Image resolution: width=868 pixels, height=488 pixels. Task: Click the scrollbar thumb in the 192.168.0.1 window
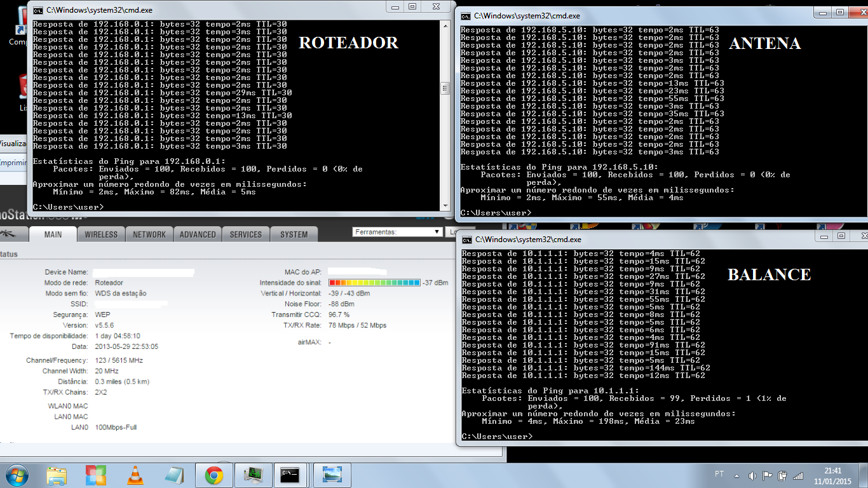click(x=445, y=88)
